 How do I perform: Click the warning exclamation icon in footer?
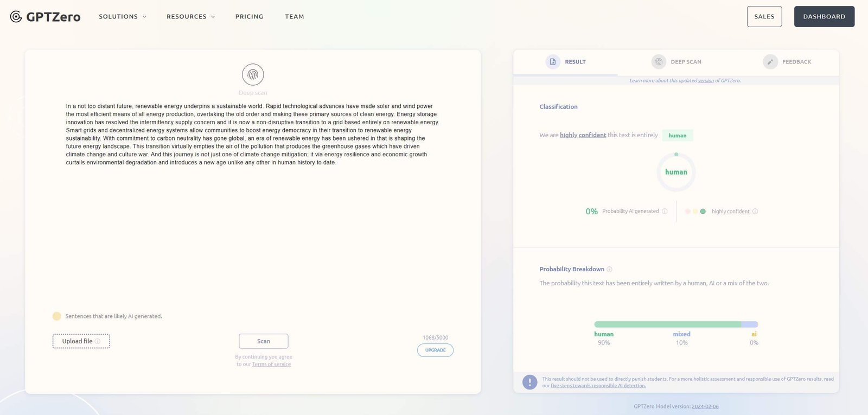[x=529, y=382]
